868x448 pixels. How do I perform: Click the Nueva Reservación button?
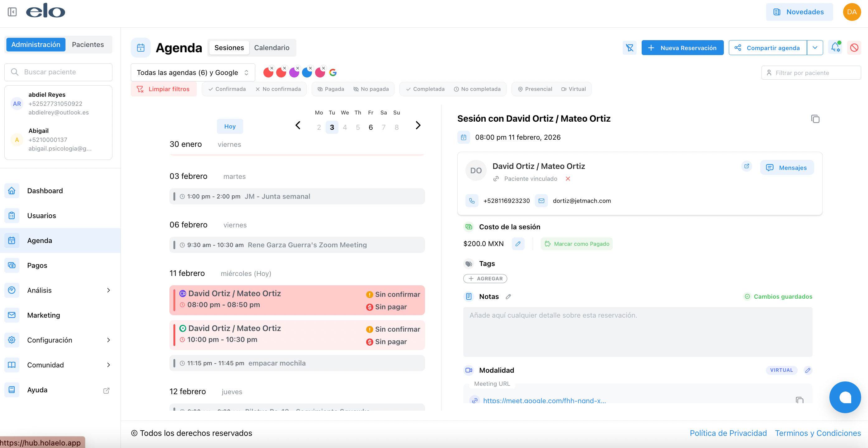click(682, 48)
